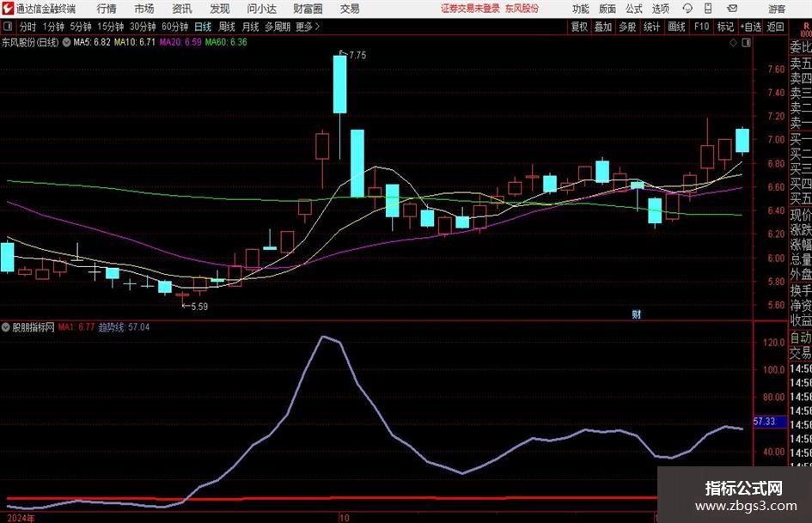Open the customer service headset icon
The image size is (812, 523).
pyautogui.click(x=687, y=9)
